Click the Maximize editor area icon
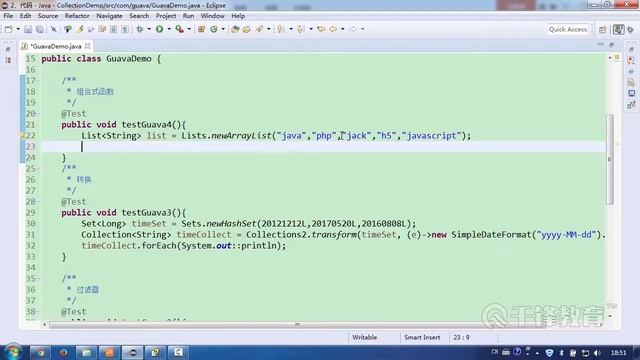This screenshot has height=360, width=640. tap(611, 44)
